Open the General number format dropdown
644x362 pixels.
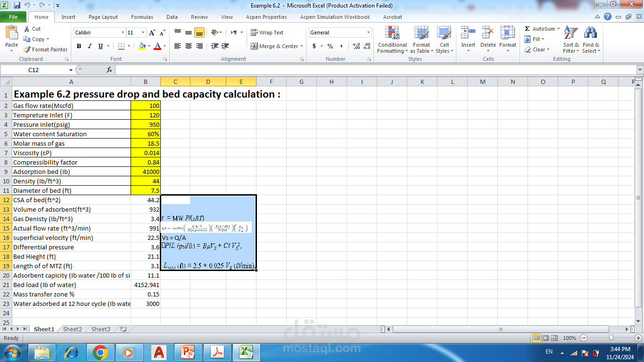click(x=369, y=33)
